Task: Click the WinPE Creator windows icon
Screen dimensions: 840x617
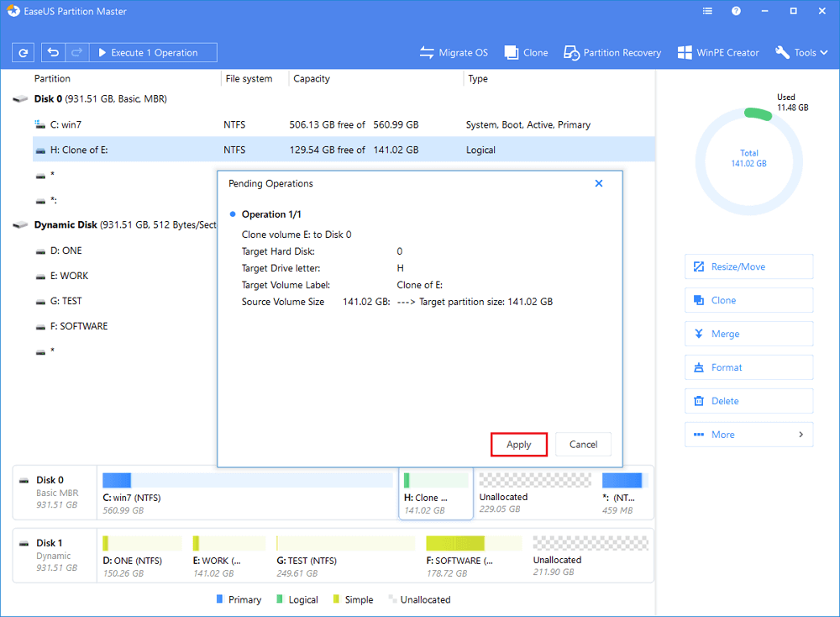Action: pyautogui.click(x=684, y=52)
